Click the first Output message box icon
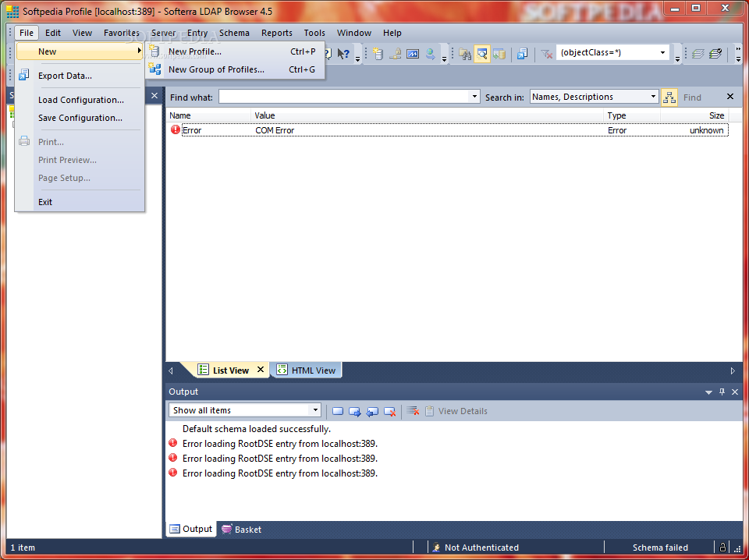The height and width of the screenshot is (560, 749). pos(338,411)
